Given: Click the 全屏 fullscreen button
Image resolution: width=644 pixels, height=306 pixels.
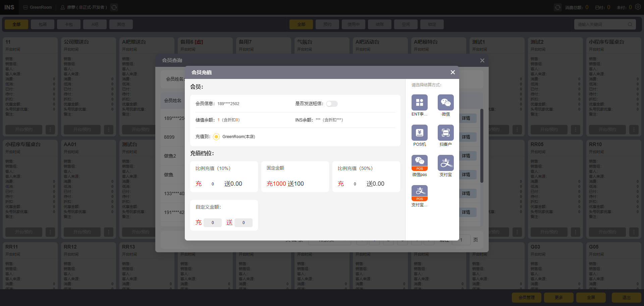Looking at the screenshot, I should [x=591, y=298].
